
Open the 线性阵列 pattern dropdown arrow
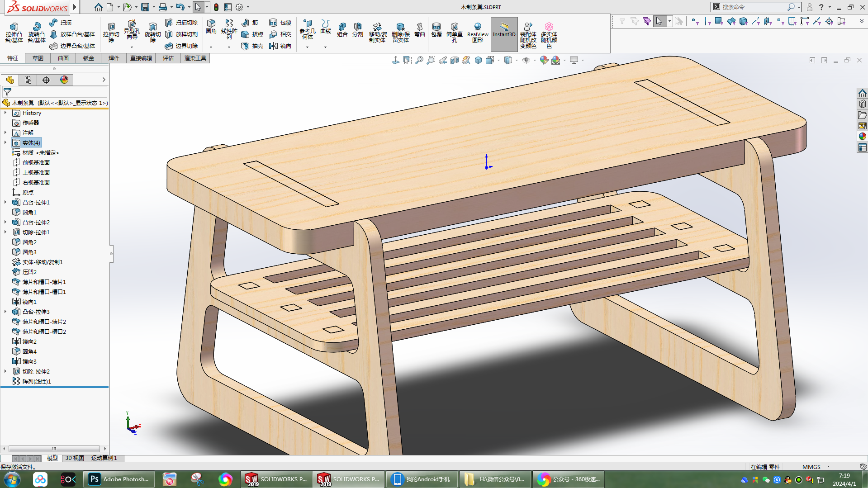[x=229, y=47]
